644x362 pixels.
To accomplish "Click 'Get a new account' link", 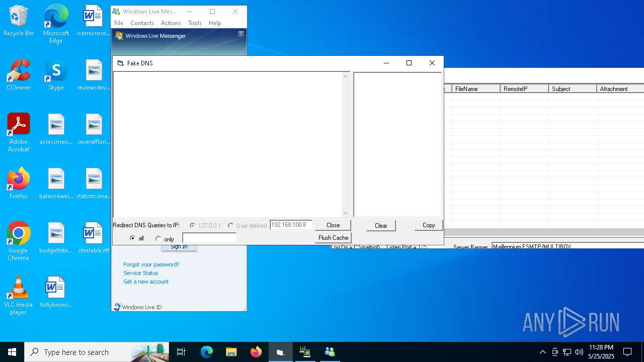I will (x=146, y=282).
